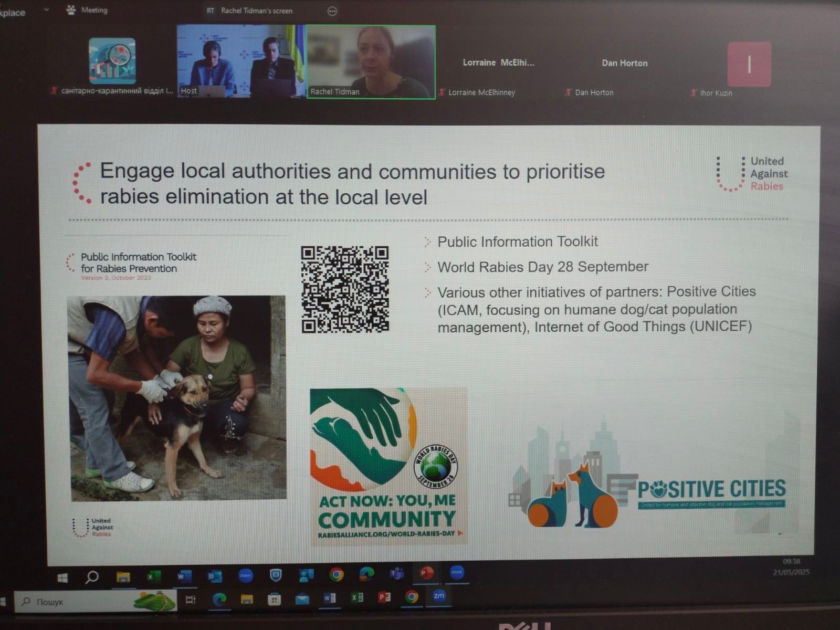
Task: Open Zoom app on local taskbar
Action: [439, 596]
